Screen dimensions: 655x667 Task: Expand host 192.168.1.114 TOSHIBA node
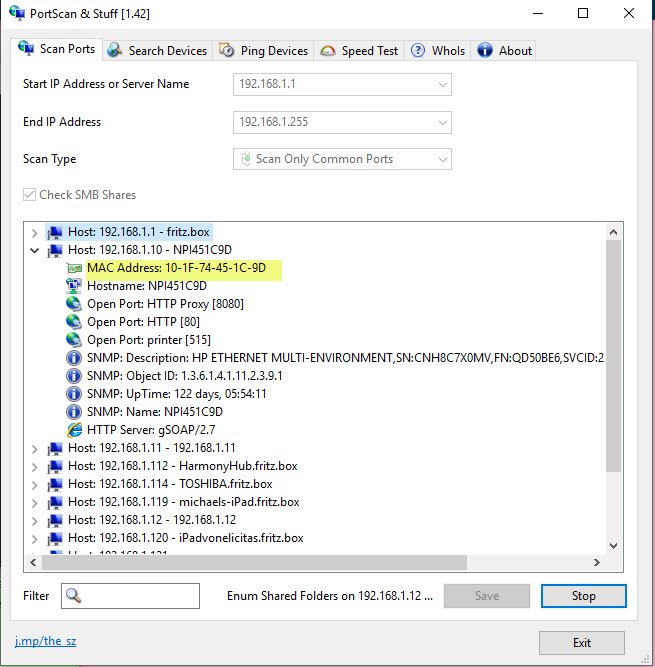tap(34, 485)
